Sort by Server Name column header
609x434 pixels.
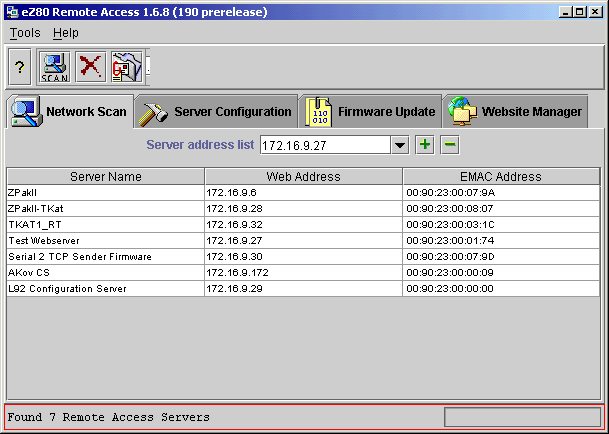[x=106, y=176]
